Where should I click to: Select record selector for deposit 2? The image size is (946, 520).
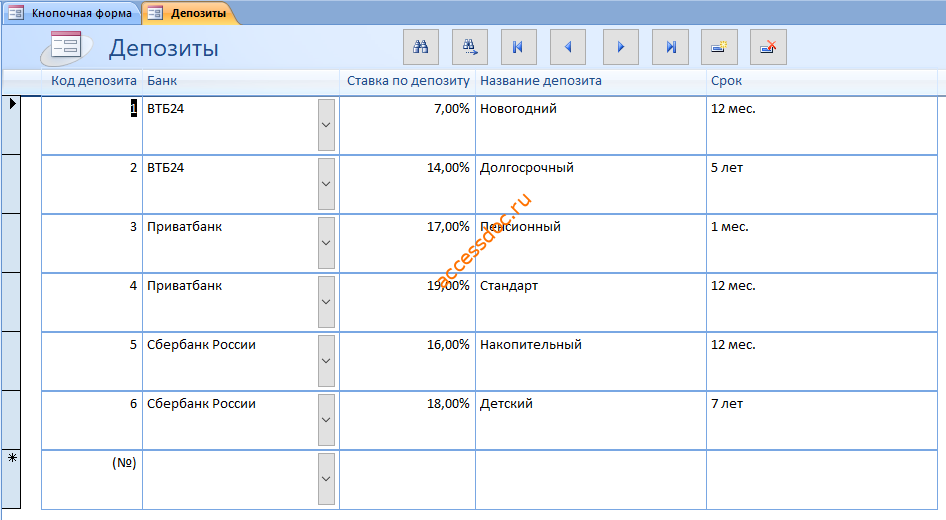[x=11, y=184]
